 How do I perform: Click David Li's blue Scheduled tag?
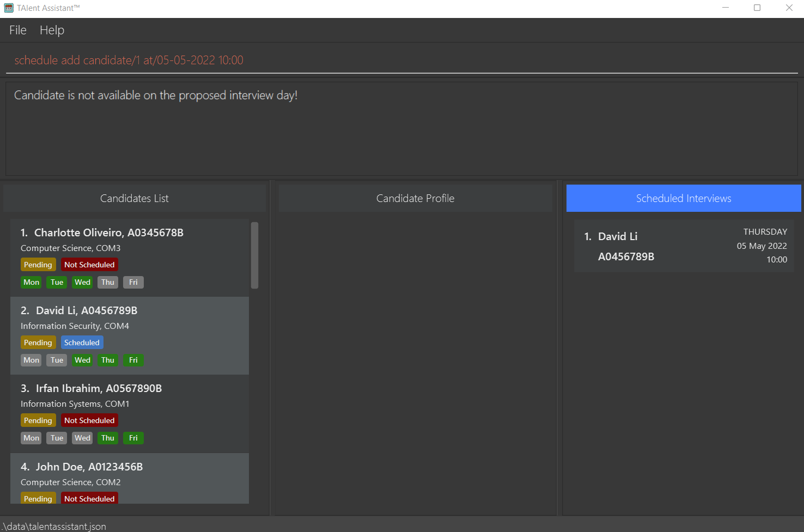click(x=82, y=343)
